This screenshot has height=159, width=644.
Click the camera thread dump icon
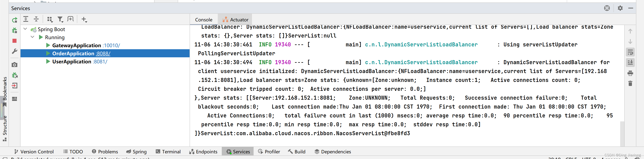click(14, 65)
